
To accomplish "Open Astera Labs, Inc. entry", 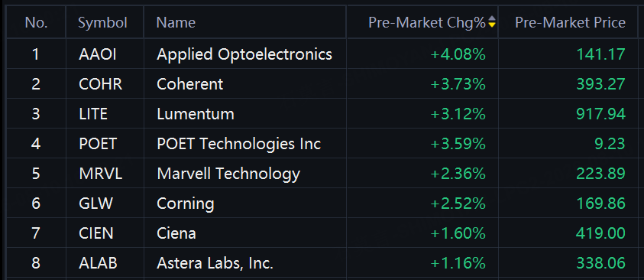I will pyautogui.click(x=215, y=263).
